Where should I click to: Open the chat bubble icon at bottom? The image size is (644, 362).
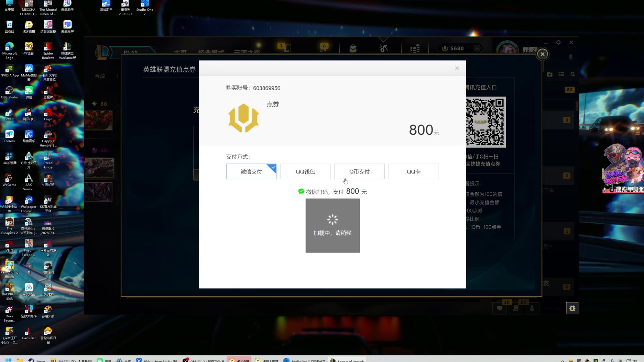(x=500, y=308)
